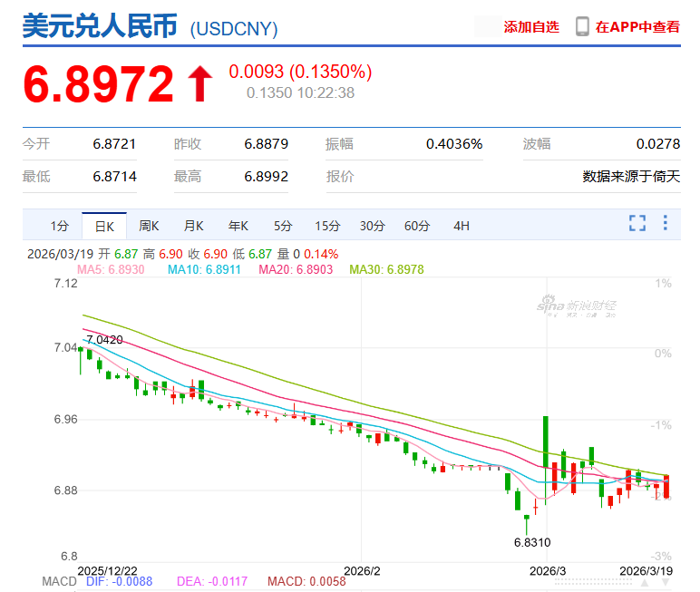
Task: Choose the 15分 interval tab
Action: click(x=327, y=226)
